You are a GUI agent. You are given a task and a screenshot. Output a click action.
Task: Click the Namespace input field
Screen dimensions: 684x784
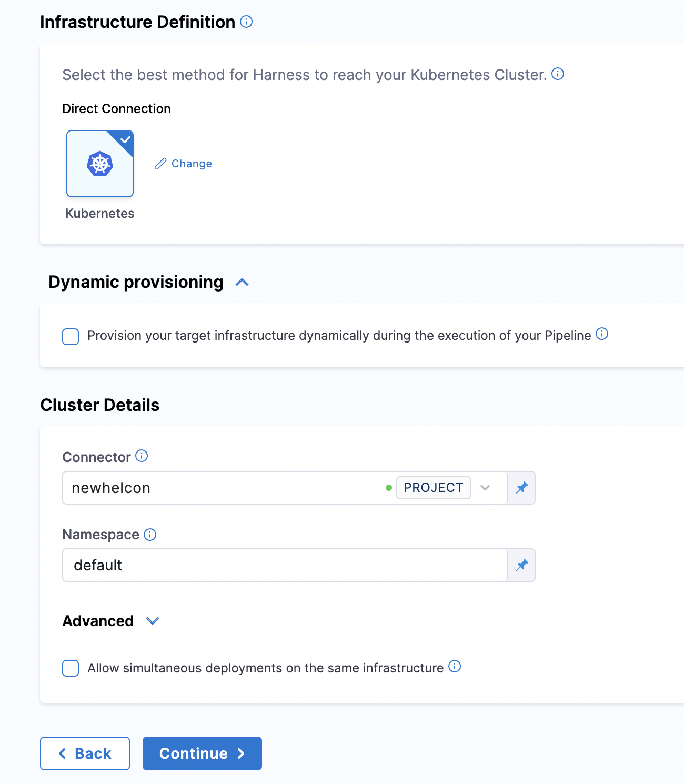[x=284, y=565]
